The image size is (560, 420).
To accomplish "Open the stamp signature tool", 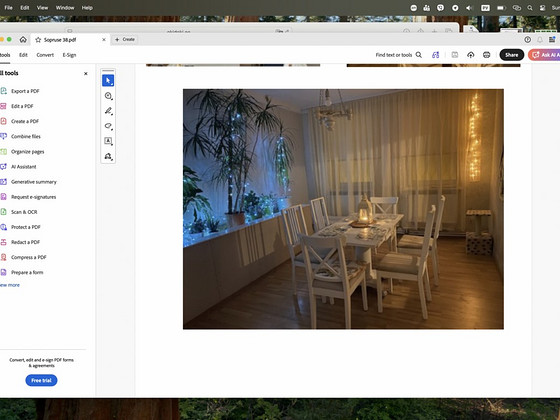I will [x=108, y=156].
